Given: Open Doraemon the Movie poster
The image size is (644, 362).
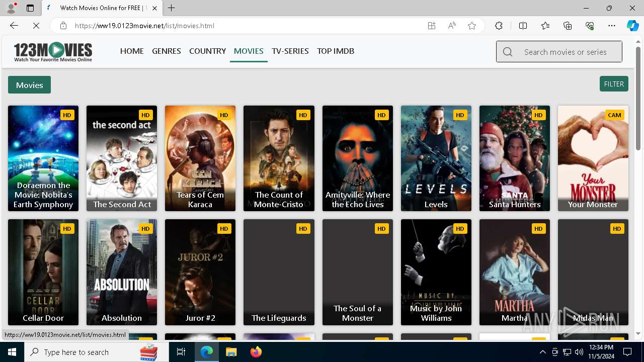Looking at the screenshot, I should 43,158.
